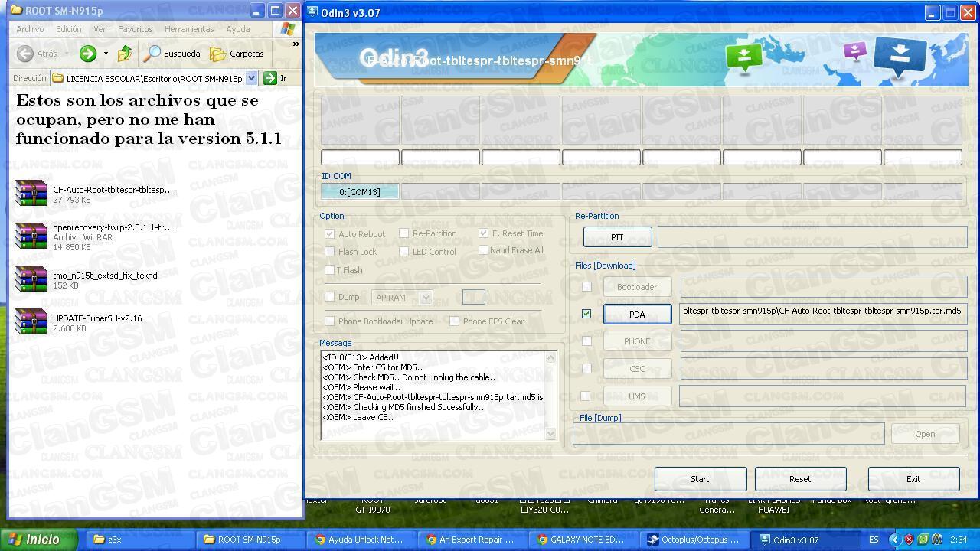Open the Ver menu
Viewport: 980px width, 551px height.
click(100, 29)
